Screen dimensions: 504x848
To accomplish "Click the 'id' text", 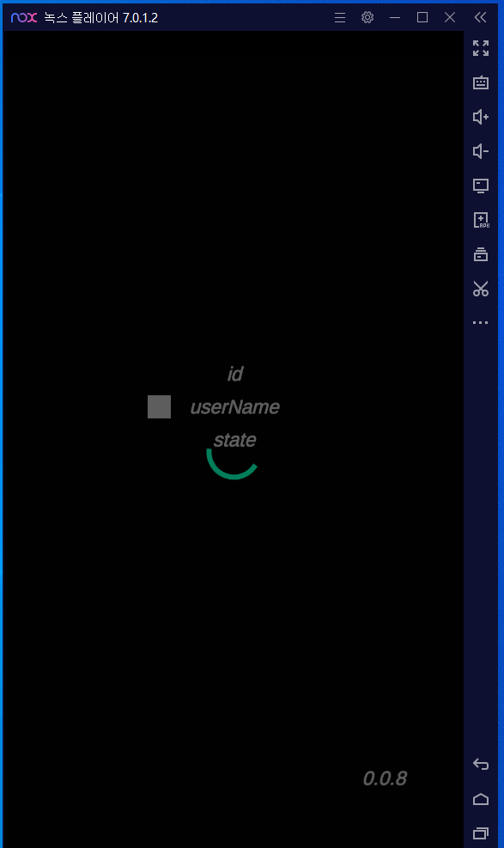I will tap(235, 374).
